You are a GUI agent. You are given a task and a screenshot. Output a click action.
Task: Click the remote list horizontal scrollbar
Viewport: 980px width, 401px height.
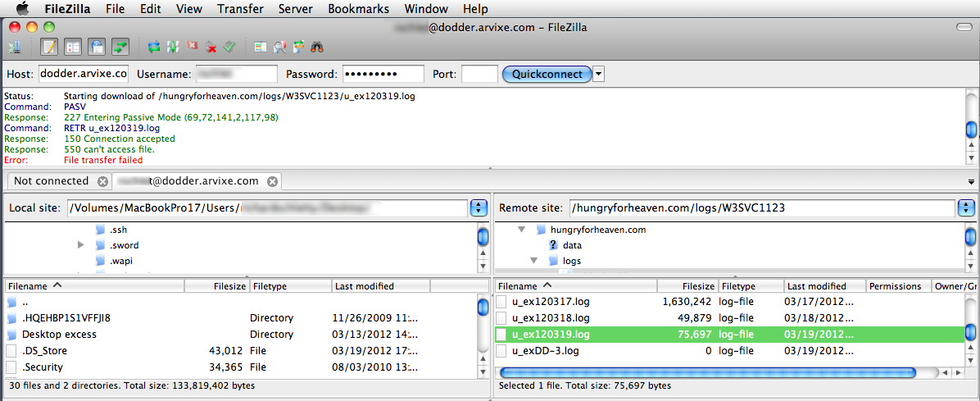point(707,372)
